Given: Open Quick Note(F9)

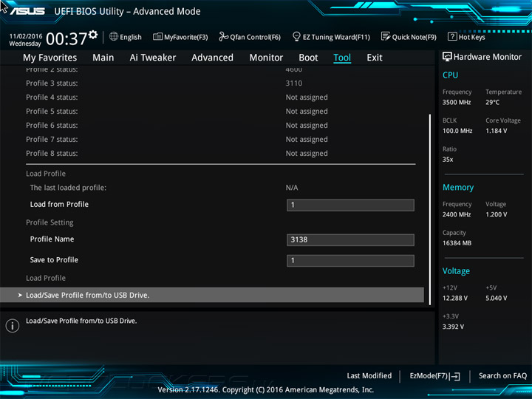Looking at the screenshot, I should (409, 37).
